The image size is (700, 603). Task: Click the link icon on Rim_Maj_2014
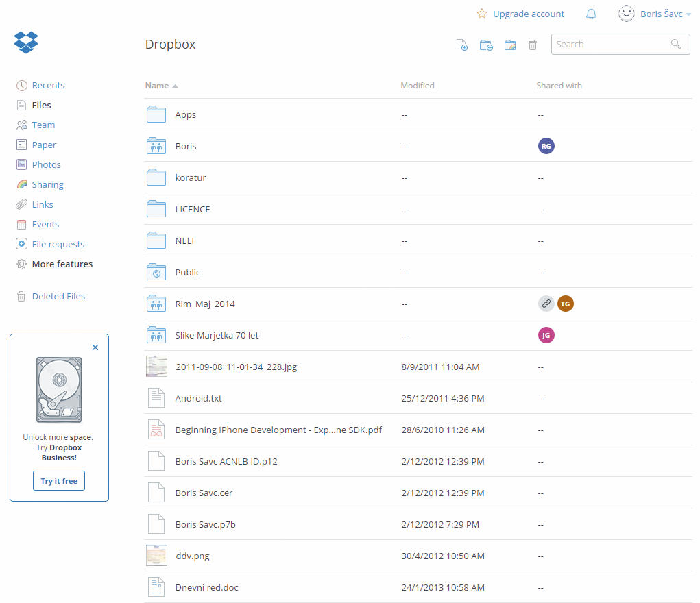pos(546,304)
